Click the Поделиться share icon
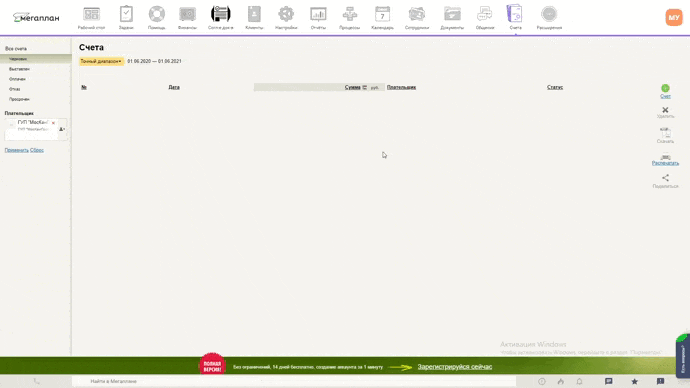This screenshot has height=388, width=690. [665, 178]
